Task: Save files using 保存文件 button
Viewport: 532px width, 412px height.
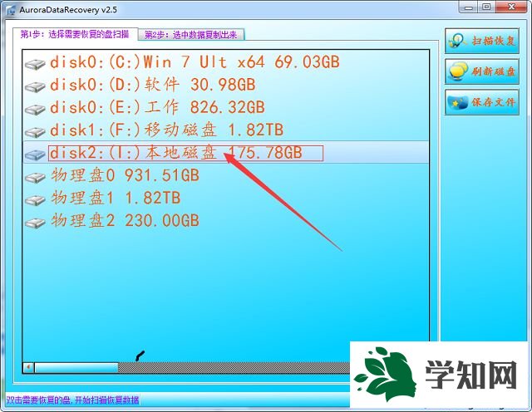Action: [x=482, y=102]
